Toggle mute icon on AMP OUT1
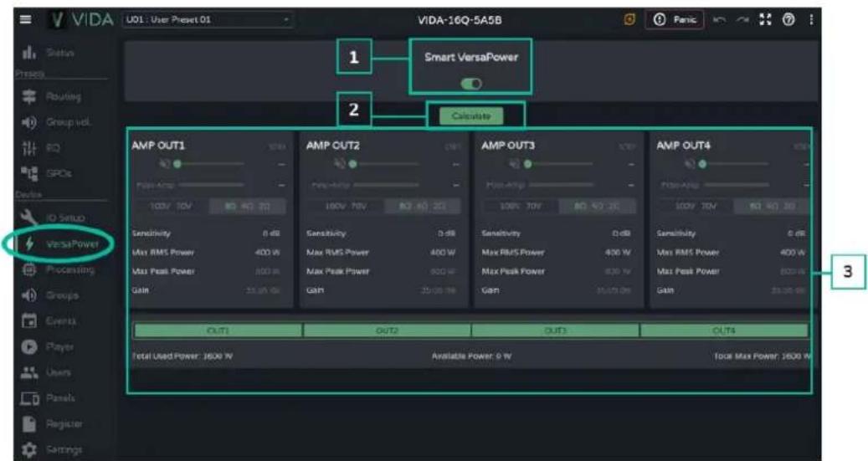The width and height of the screenshot is (868, 461). 164,164
